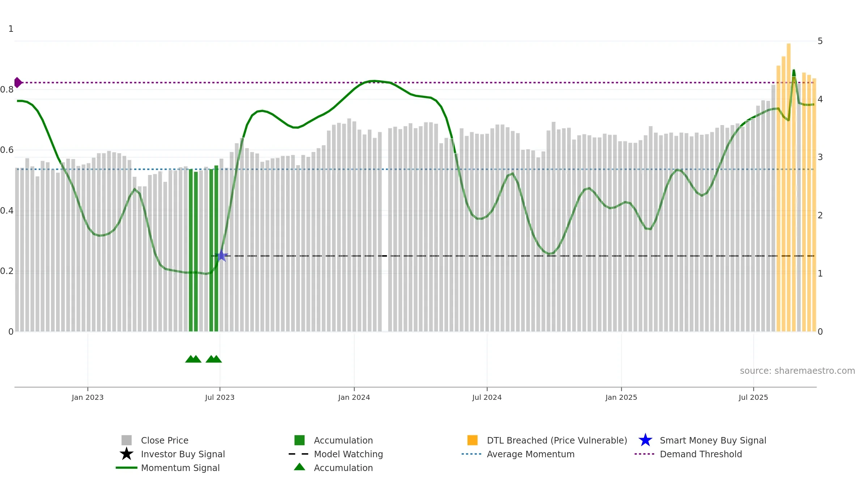Toggle the Close Price legend entry

[165, 440]
